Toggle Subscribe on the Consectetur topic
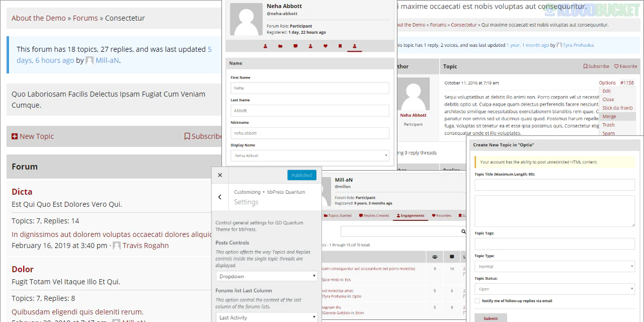The width and height of the screenshot is (644, 322). point(597,66)
